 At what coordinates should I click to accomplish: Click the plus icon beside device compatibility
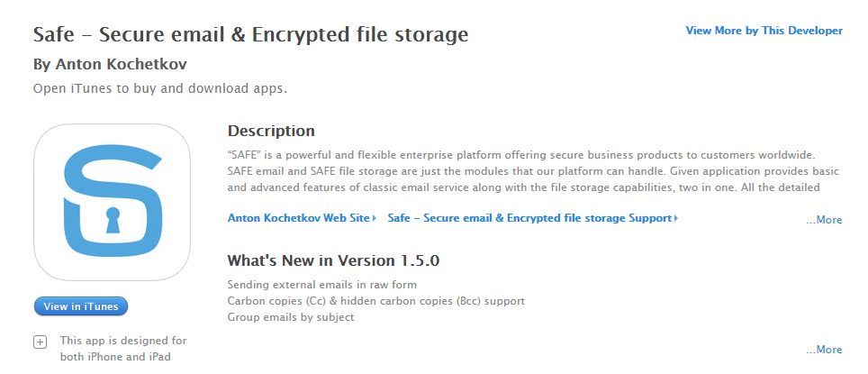41,342
